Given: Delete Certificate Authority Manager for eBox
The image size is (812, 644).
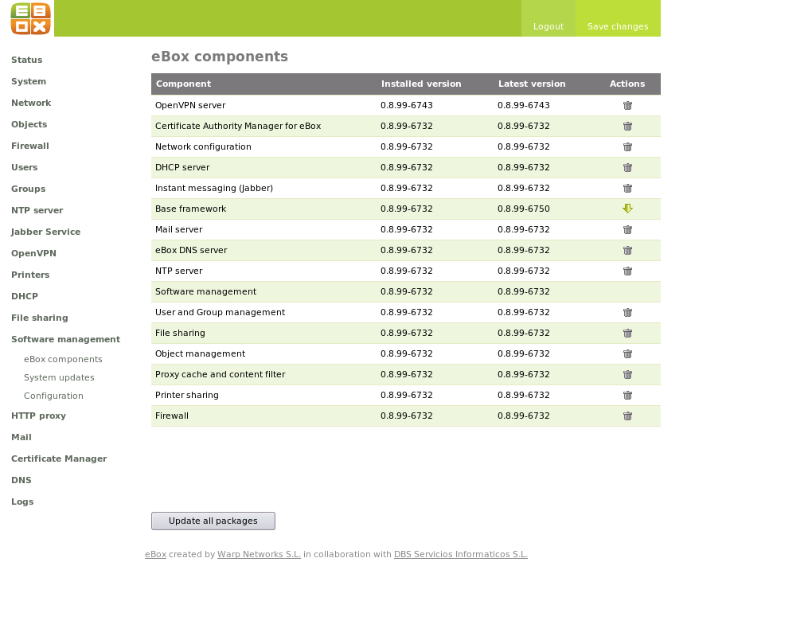Looking at the screenshot, I should (x=627, y=127).
